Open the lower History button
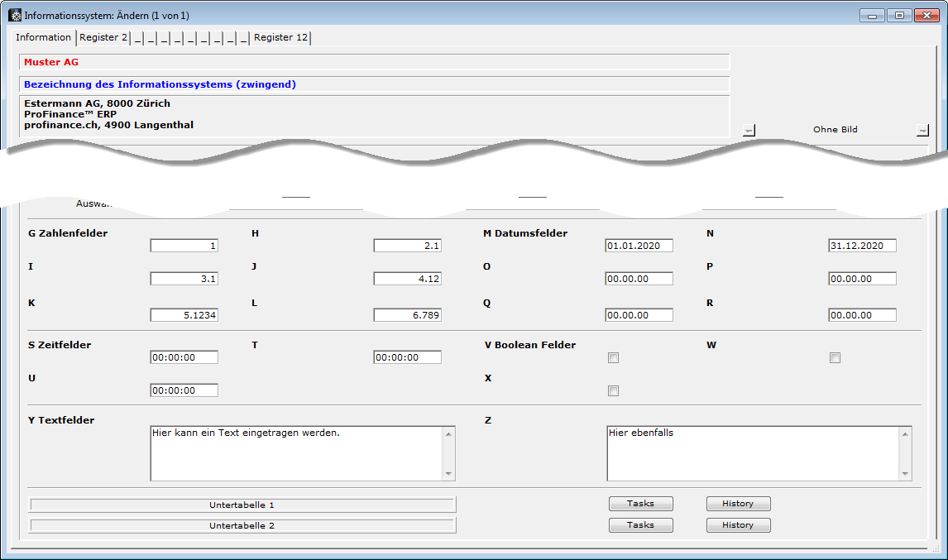The width and height of the screenshot is (948, 560). [x=738, y=525]
